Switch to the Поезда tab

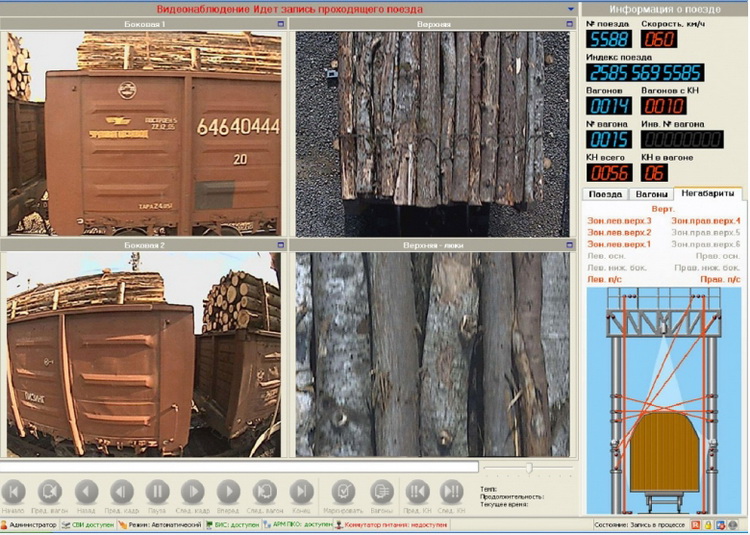pos(605,194)
